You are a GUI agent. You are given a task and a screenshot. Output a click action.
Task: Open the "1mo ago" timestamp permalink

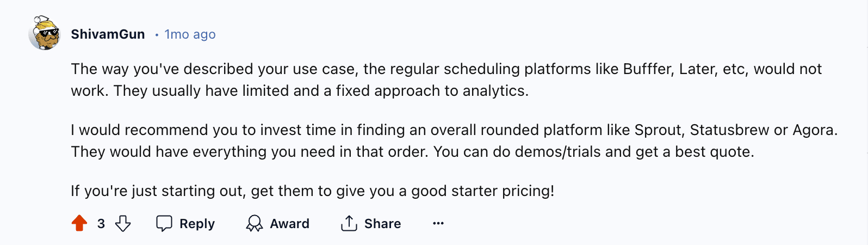pyautogui.click(x=190, y=34)
